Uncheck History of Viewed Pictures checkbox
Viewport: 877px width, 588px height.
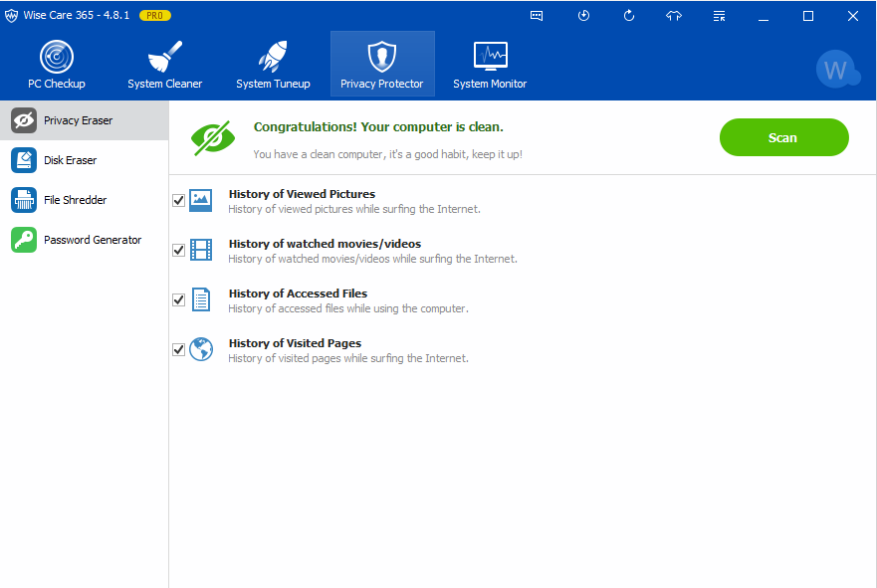(x=178, y=200)
